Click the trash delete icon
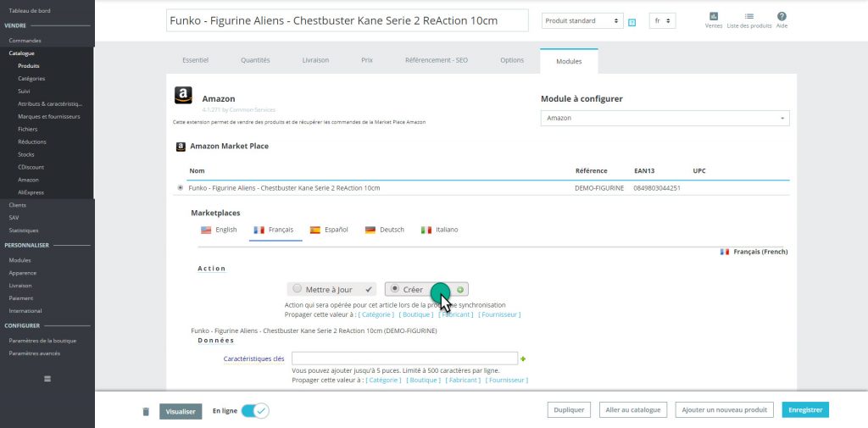The height and width of the screenshot is (428, 868). (x=146, y=411)
